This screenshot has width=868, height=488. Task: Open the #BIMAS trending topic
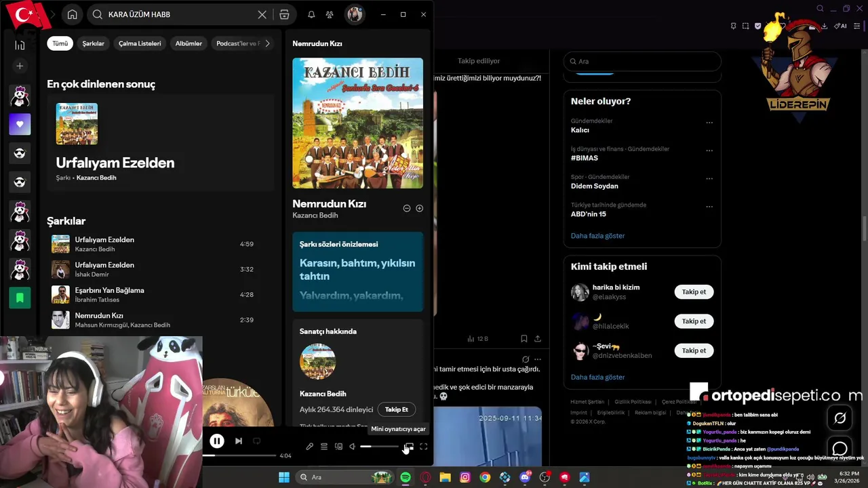pos(585,158)
